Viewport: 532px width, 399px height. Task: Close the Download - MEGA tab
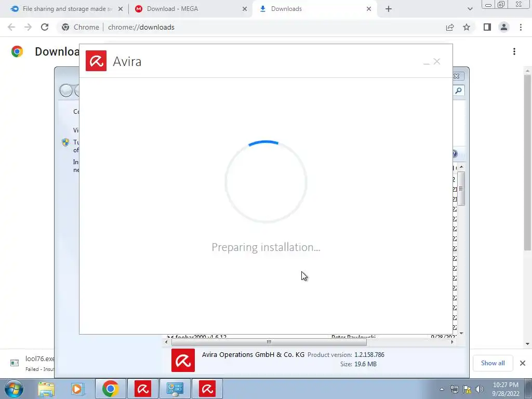245,9
